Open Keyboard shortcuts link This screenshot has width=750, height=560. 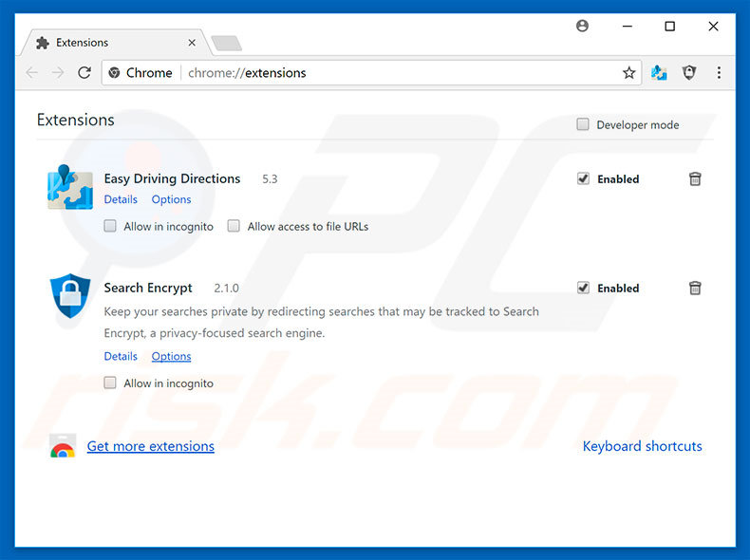click(x=643, y=446)
